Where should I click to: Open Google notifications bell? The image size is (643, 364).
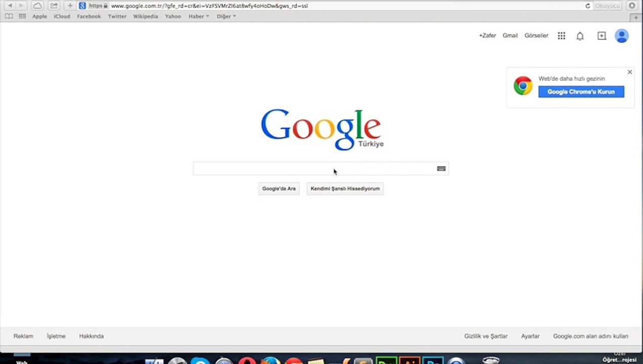580,36
